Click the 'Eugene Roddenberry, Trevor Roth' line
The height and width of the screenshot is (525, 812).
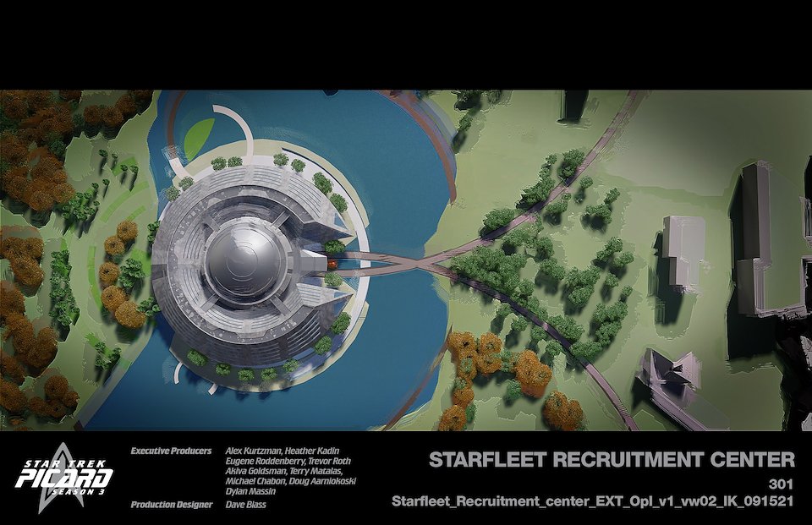pyautogui.click(x=288, y=461)
